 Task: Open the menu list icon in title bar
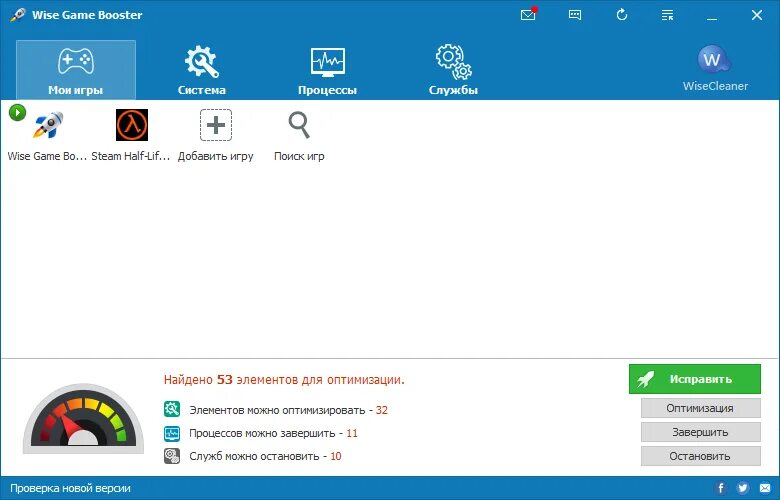click(x=668, y=15)
